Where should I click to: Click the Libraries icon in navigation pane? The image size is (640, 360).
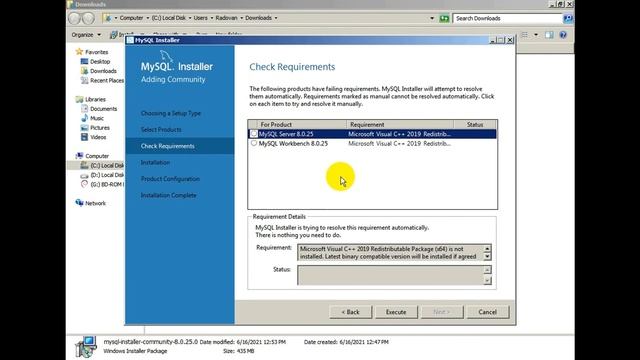pos(79,99)
